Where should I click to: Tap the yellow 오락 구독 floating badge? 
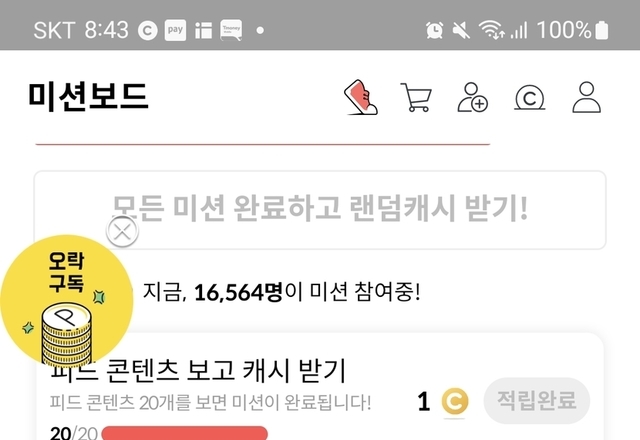click(67, 300)
